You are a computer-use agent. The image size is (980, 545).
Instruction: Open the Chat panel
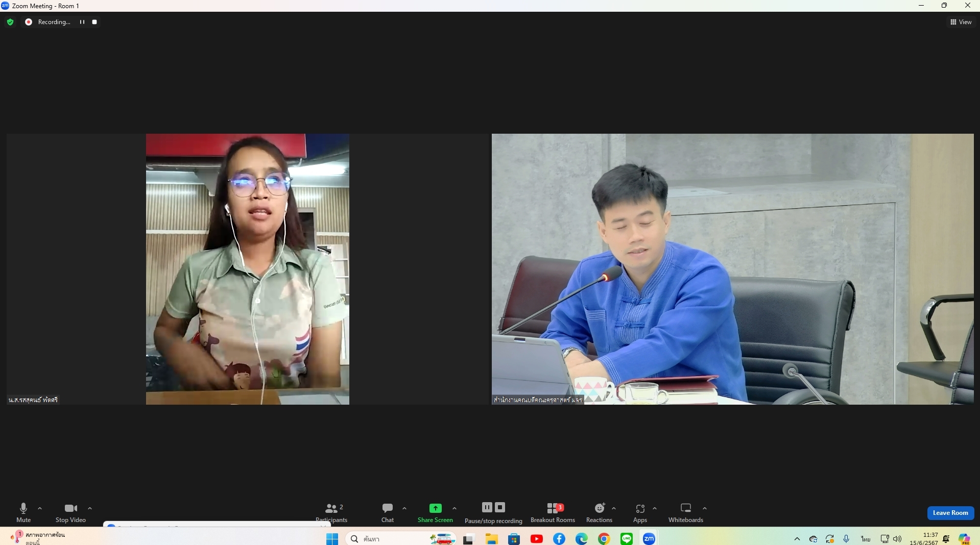click(388, 512)
